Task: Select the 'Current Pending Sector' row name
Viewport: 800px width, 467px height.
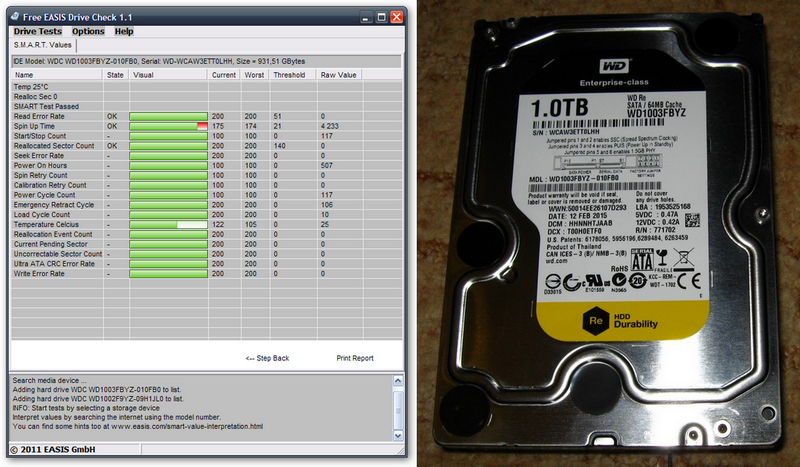Action: pos(51,244)
